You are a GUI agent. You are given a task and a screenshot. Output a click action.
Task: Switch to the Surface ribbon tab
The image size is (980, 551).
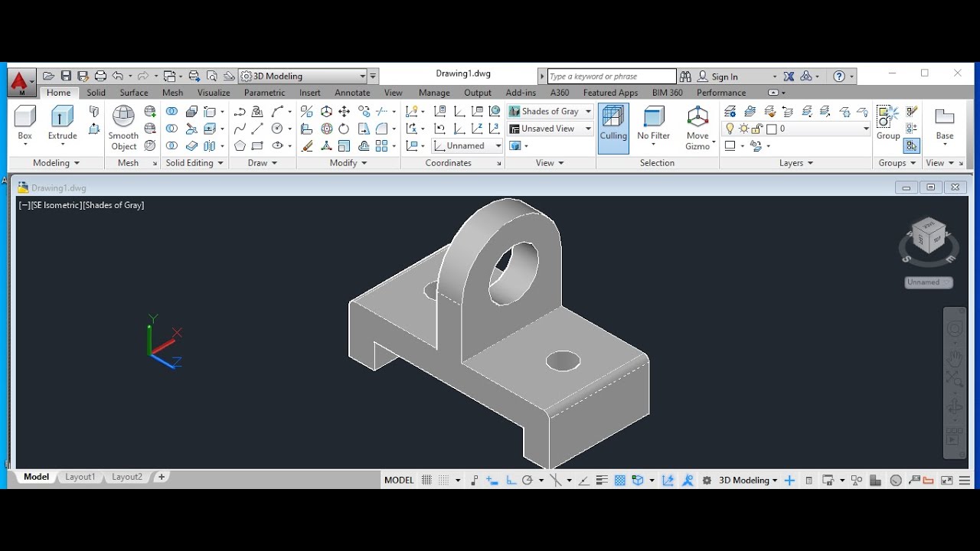[x=134, y=93]
